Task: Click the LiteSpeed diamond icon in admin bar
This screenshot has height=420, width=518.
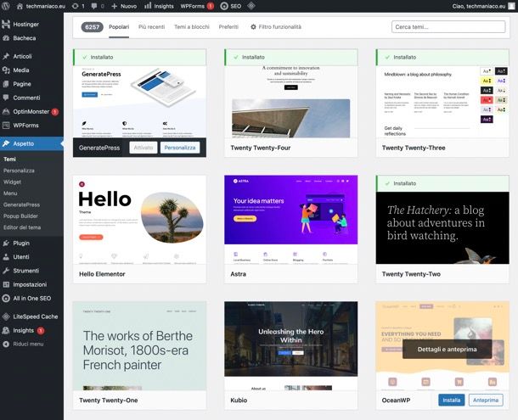Action: click(251, 6)
